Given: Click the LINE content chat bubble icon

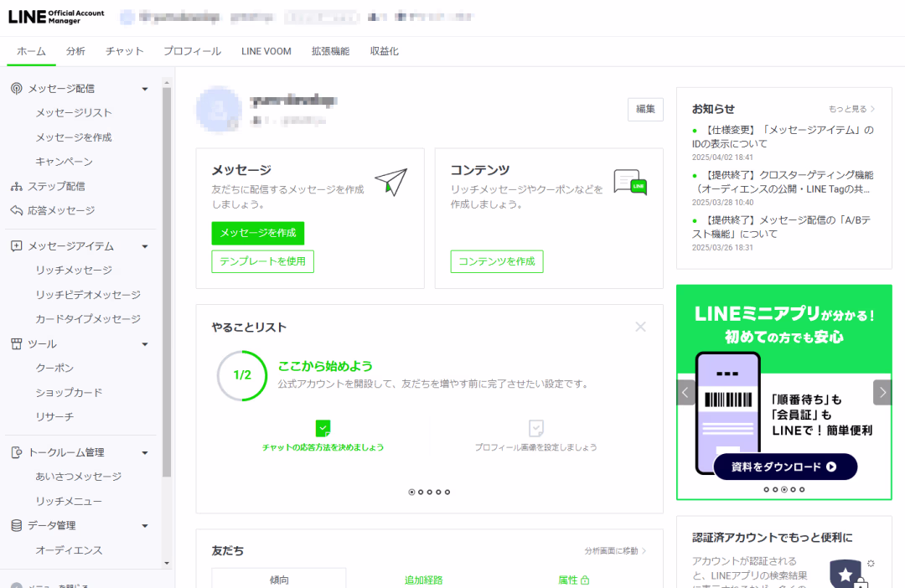Looking at the screenshot, I should point(630,183).
